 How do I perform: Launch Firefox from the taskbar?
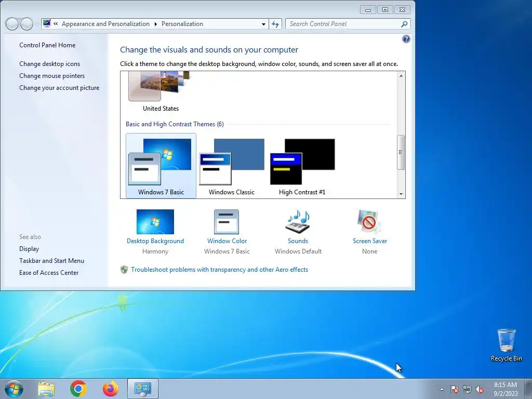pos(111,389)
